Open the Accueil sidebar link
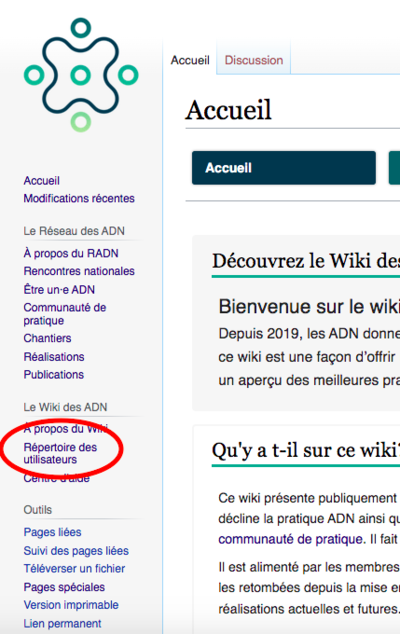Viewport: 400px width, 634px height. point(42,181)
